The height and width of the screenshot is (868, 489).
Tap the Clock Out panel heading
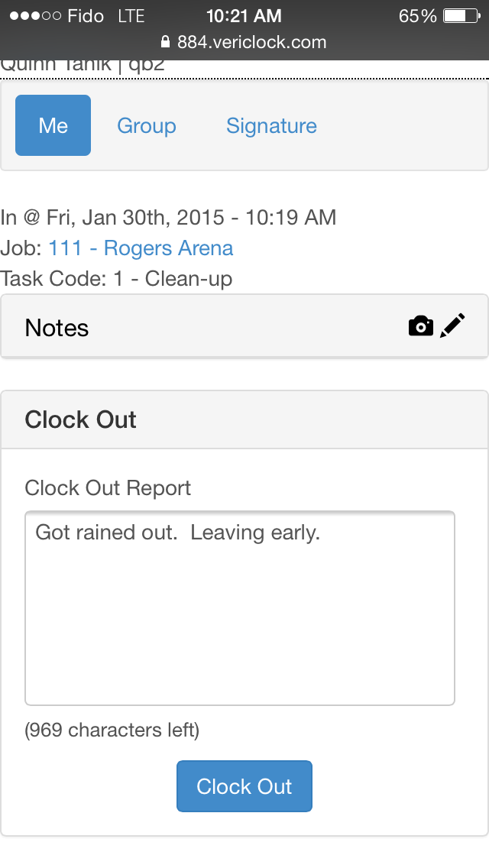(81, 419)
